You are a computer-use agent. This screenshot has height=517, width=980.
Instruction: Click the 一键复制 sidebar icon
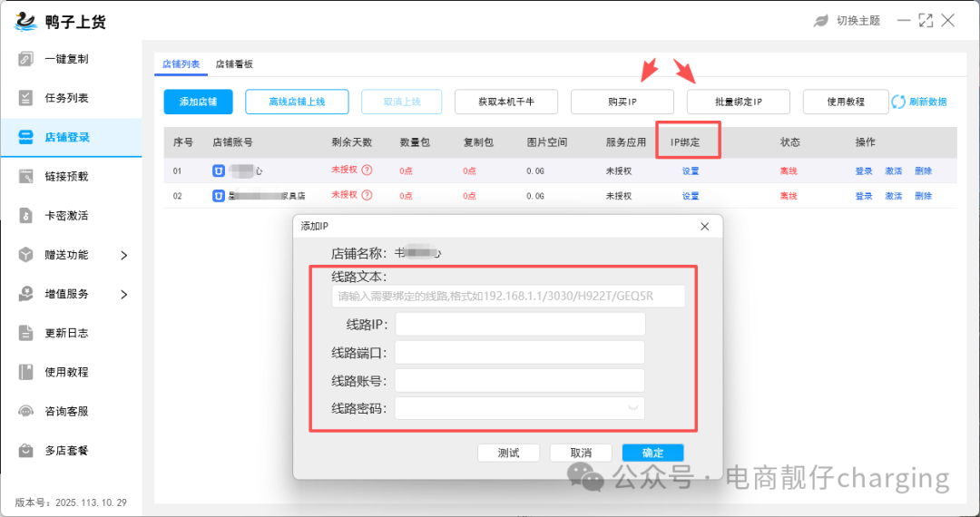coord(25,59)
